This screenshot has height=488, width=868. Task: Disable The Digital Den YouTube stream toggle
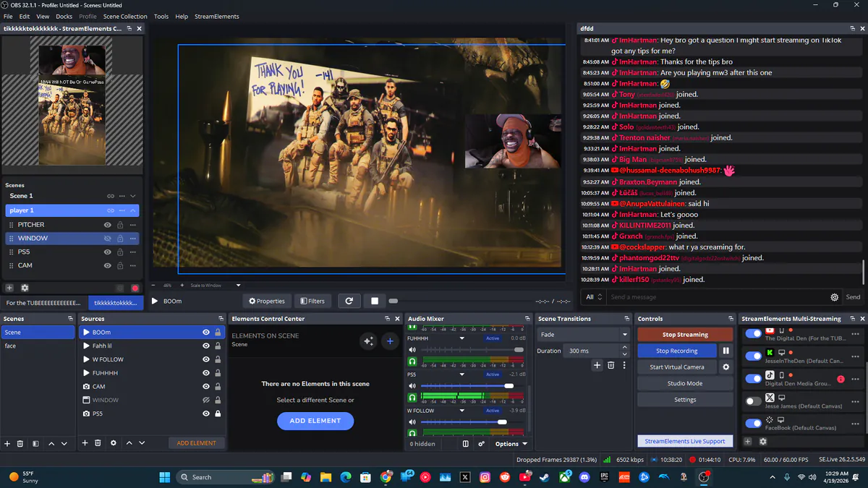click(754, 334)
